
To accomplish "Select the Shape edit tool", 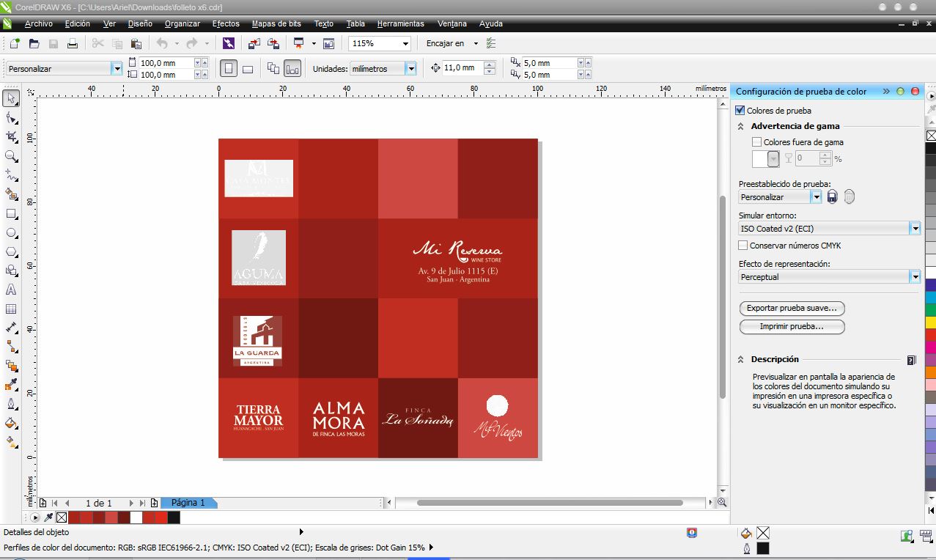I will tap(11, 117).
